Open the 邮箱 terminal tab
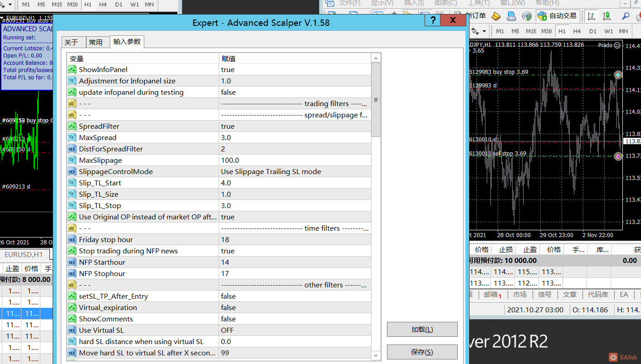641x364 pixels. pos(492,295)
